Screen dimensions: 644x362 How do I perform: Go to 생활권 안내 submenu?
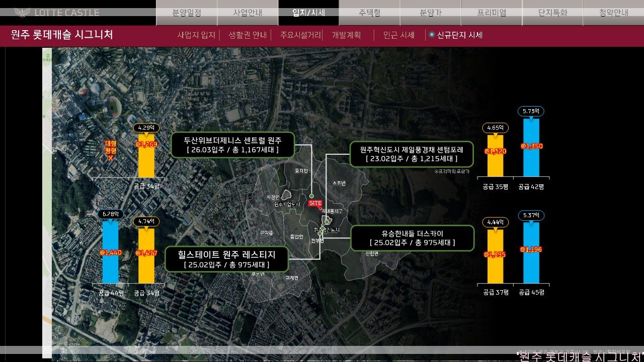coord(248,35)
